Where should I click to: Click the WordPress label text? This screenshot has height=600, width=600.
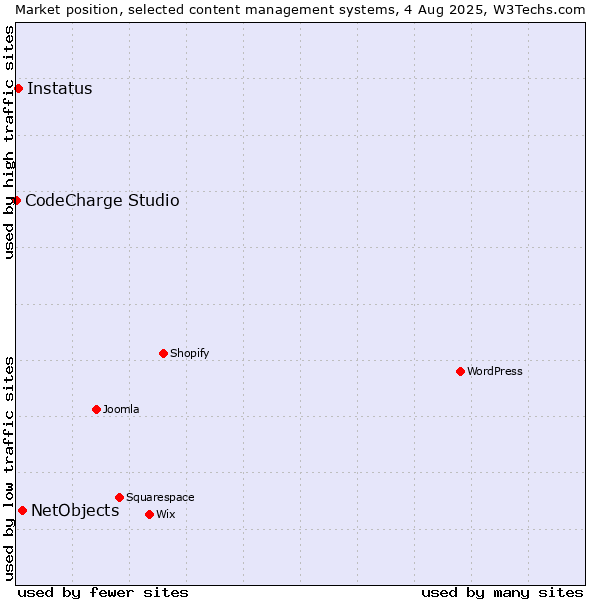point(494,371)
